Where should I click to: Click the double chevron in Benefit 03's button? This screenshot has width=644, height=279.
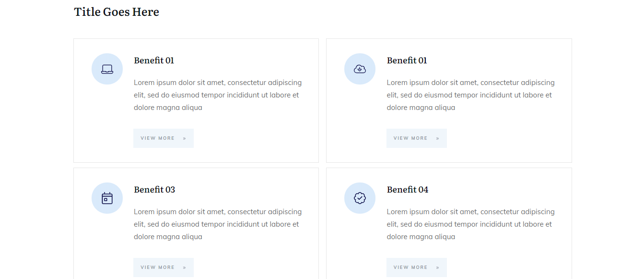point(185,267)
